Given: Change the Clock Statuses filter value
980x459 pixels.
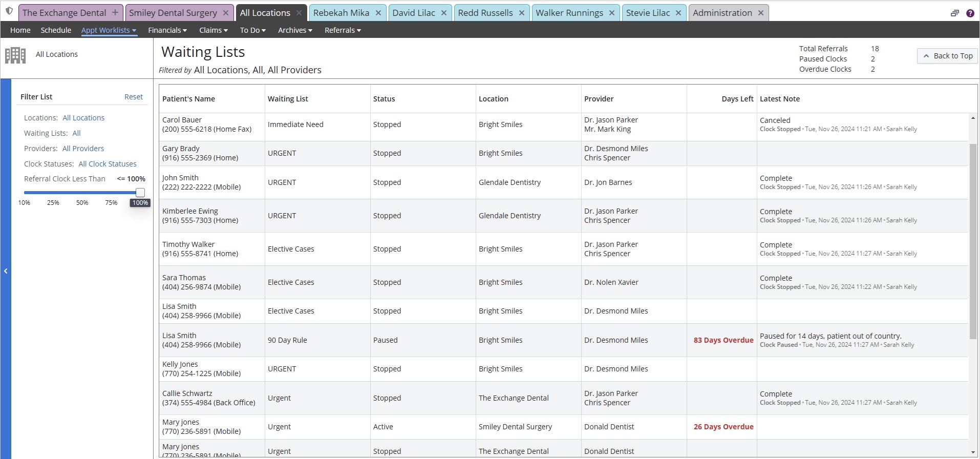Looking at the screenshot, I should tap(108, 164).
